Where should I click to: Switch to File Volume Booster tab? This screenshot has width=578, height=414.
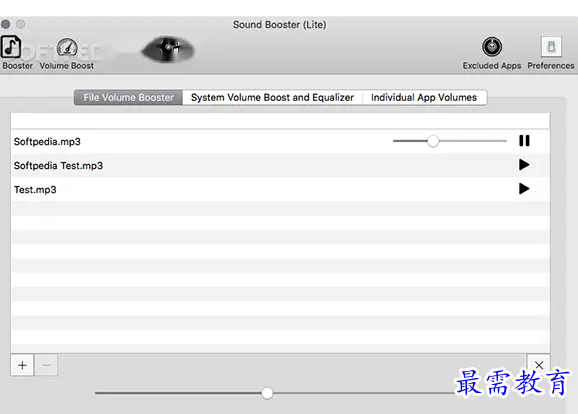tap(128, 97)
